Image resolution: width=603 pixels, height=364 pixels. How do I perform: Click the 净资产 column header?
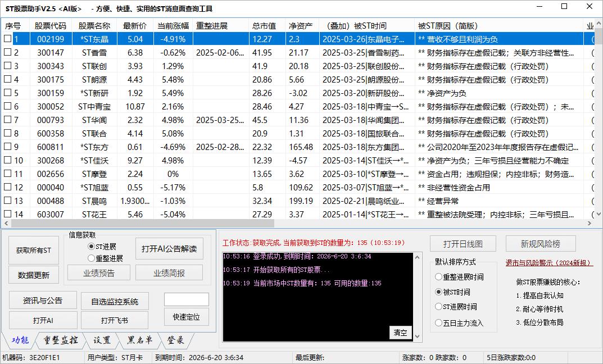pos(302,26)
